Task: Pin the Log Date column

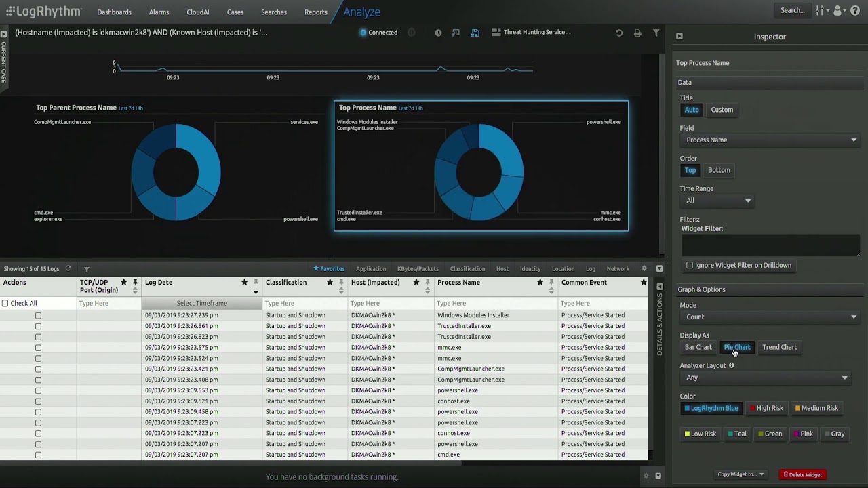Action: pos(256,282)
